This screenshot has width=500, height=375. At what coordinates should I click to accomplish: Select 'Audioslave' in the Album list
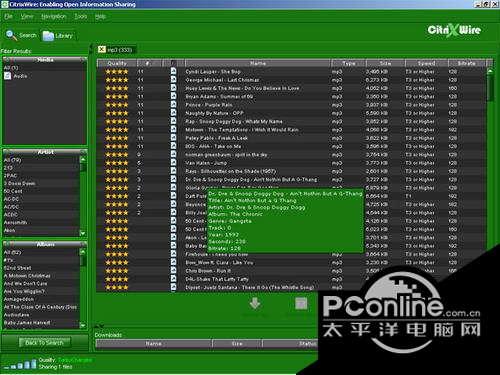tap(16, 315)
